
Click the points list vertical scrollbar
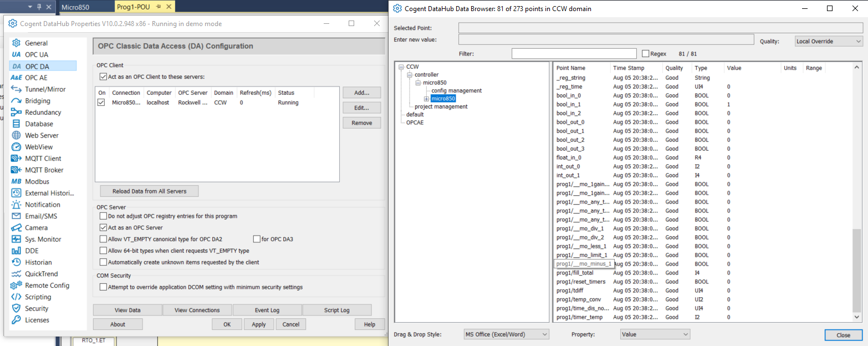[857, 272]
